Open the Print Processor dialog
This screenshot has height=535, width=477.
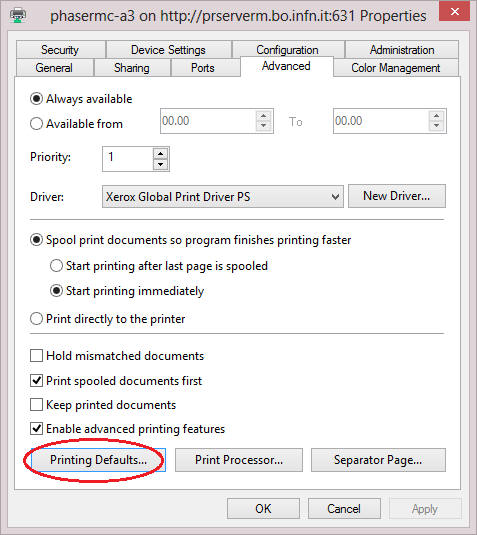239,460
